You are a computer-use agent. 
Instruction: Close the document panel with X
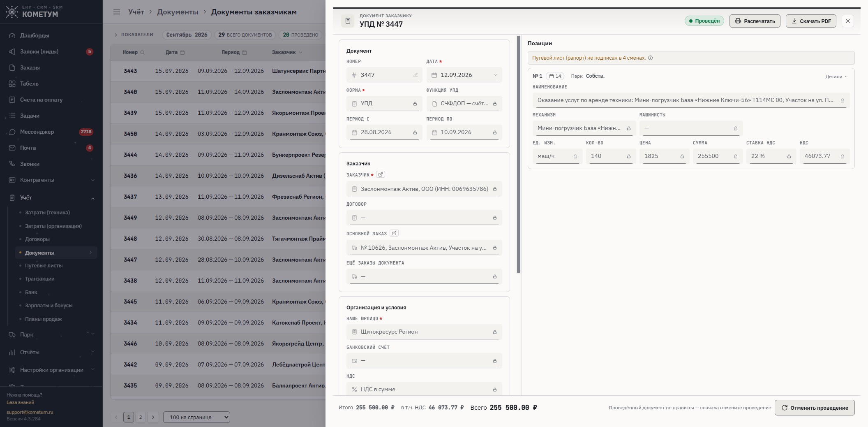(x=848, y=21)
